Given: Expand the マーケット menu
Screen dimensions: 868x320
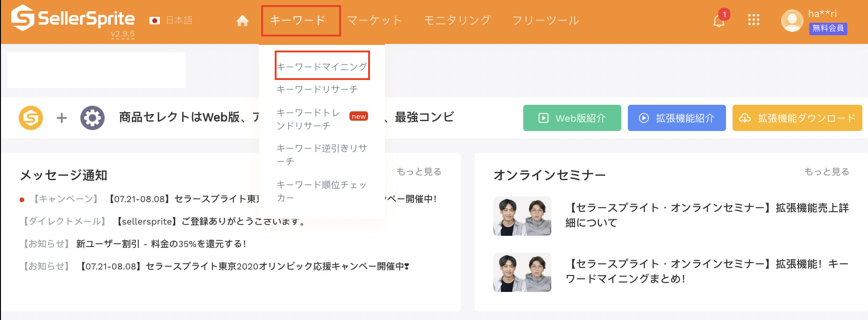Looking at the screenshot, I should 374,21.
